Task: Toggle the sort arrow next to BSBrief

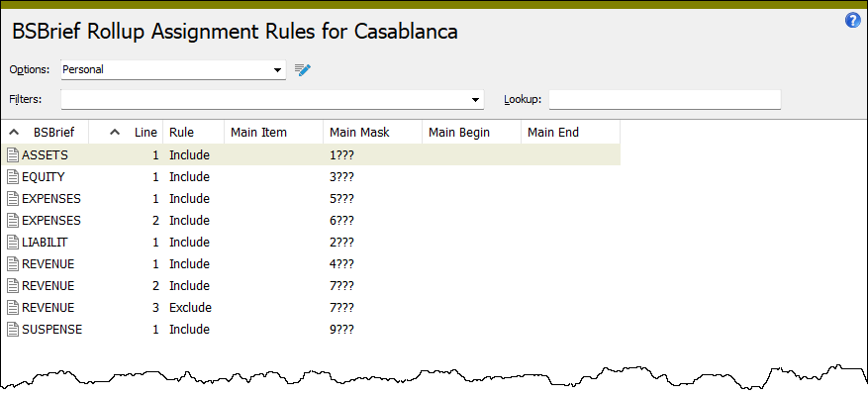Action: tap(15, 133)
